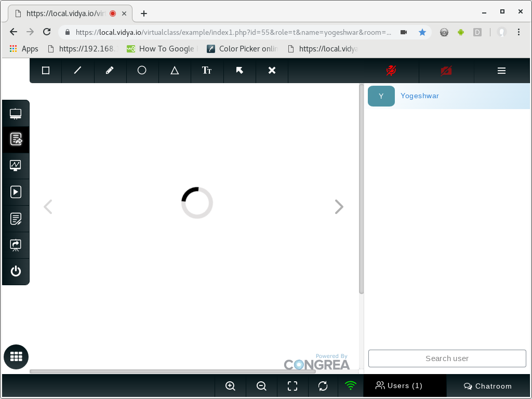
Task: Click the power/logout icon in the sidebar
Action: (16, 271)
